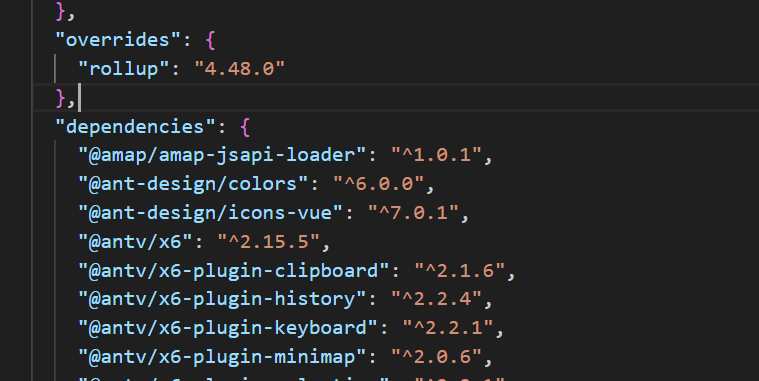Click the "overrides" key
Screen dimensions: 759x381
119,40
